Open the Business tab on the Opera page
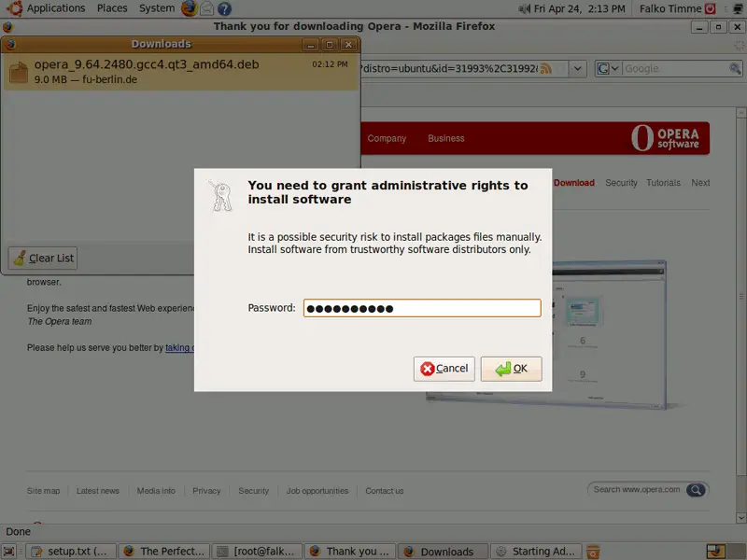Image resolution: width=747 pixels, height=560 pixels. pos(446,138)
